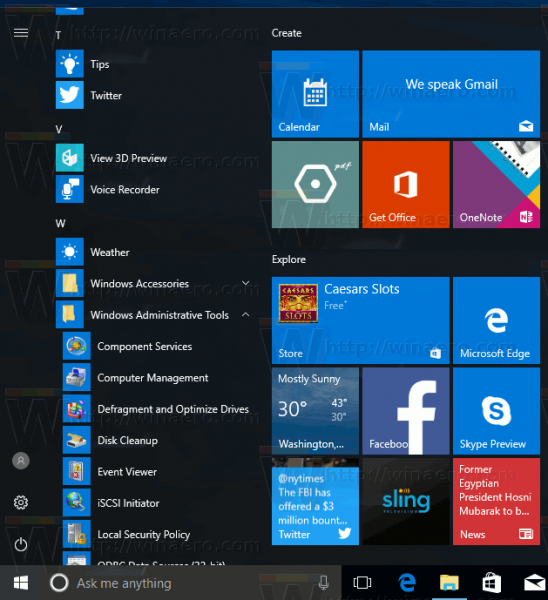Open the Calendar tile

[x=315, y=94]
